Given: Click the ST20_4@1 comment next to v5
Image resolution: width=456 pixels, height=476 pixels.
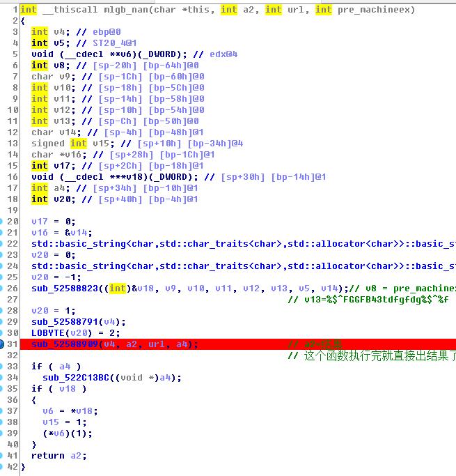Looking at the screenshot, I should click(115, 43).
